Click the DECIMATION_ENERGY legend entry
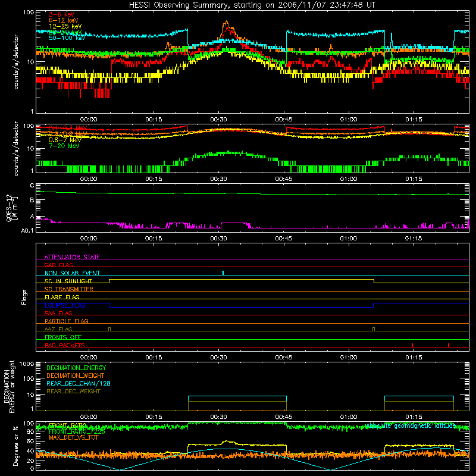Screen dimensions: 476x476 tap(76, 368)
